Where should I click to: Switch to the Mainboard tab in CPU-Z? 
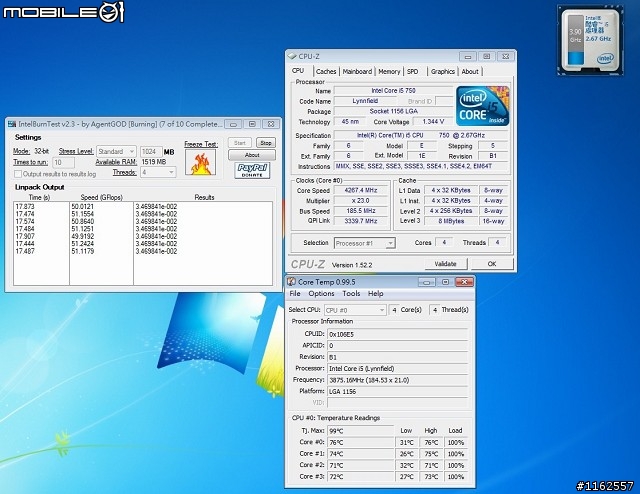[357, 71]
